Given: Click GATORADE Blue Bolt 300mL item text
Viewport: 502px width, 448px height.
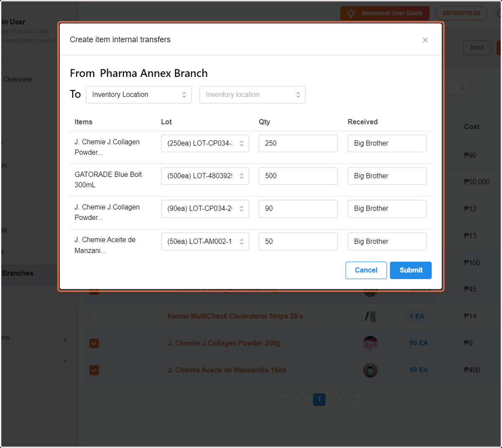Looking at the screenshot, I should [108, 180].
